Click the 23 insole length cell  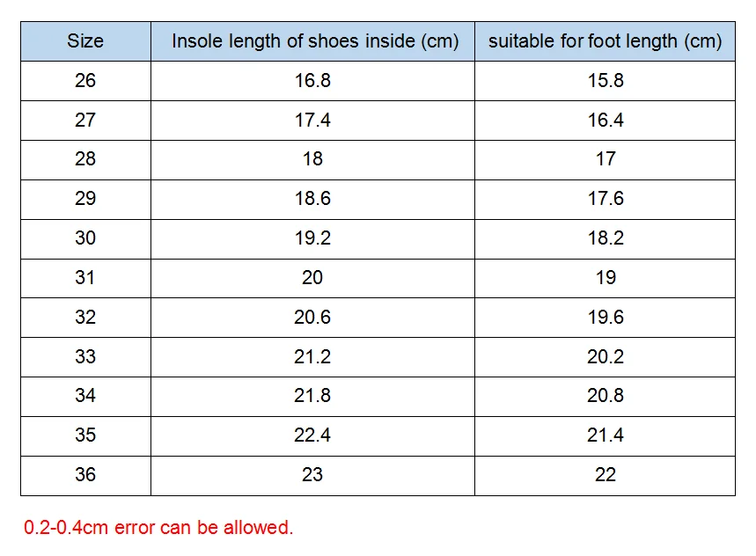pos(312,474)
